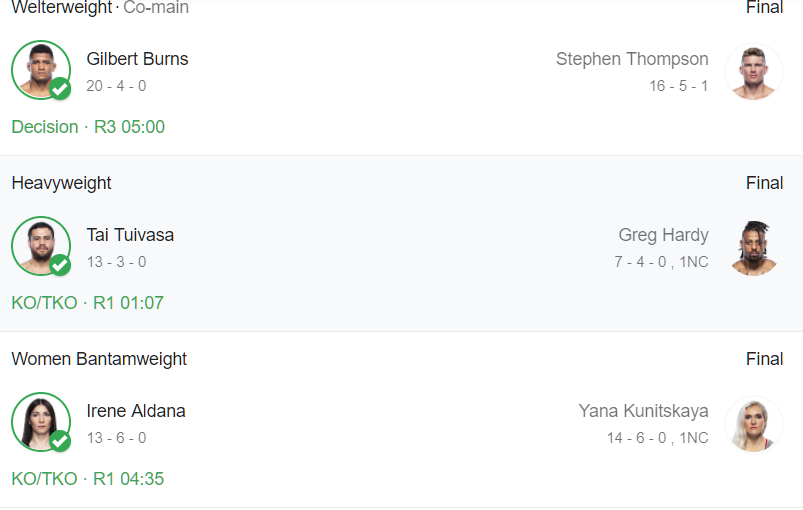
Task: Click Irene Aldana's avatar photo
Action: (x=39, y=420)
